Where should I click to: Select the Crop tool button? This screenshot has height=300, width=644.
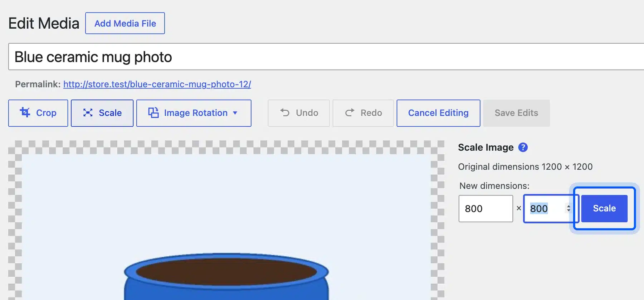click(38, 113)
